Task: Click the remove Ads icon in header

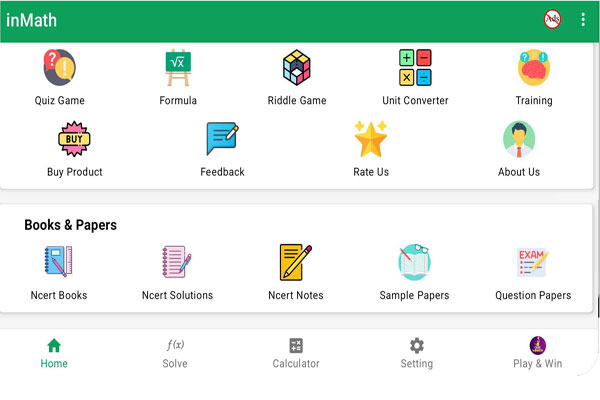Action: click(552, 19)
